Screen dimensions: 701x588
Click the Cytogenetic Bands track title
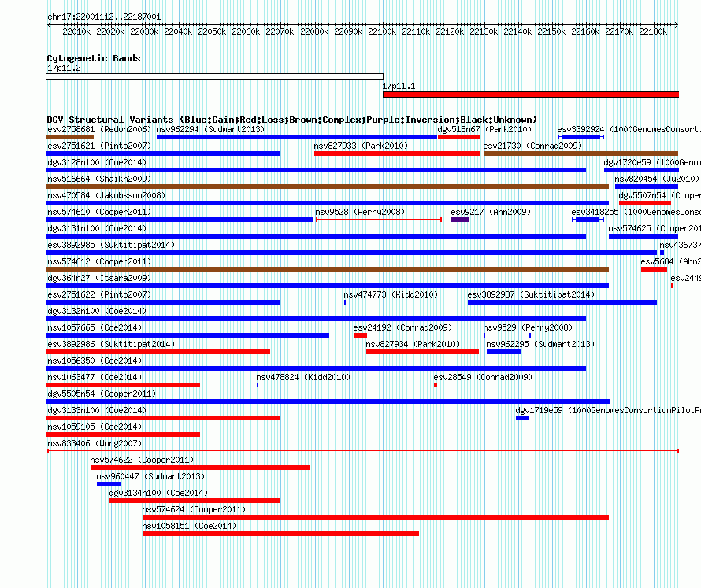[x=94, y=58]
